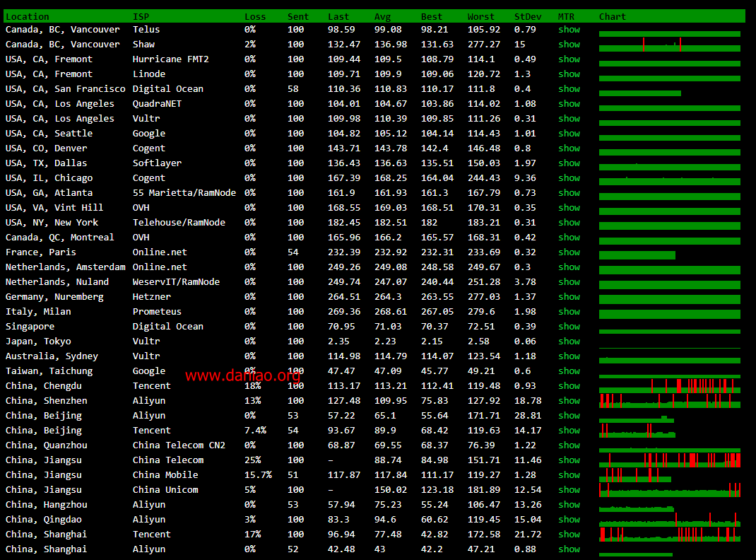
Task: Show MTR for Tokyo Vultr row
Action: [569, 342]
